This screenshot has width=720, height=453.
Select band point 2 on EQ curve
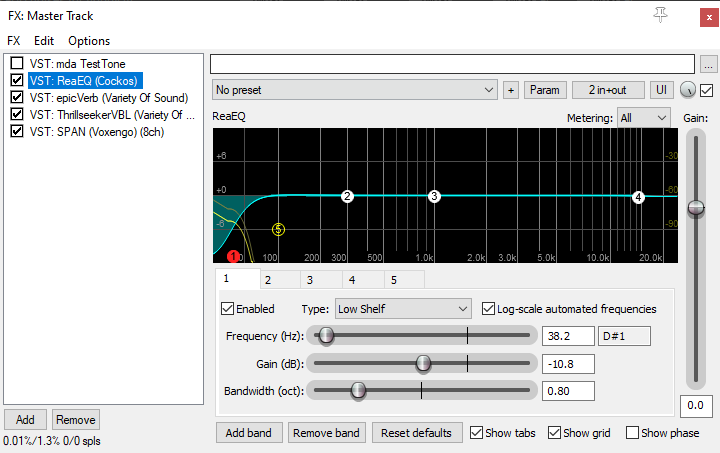point(347,196)
